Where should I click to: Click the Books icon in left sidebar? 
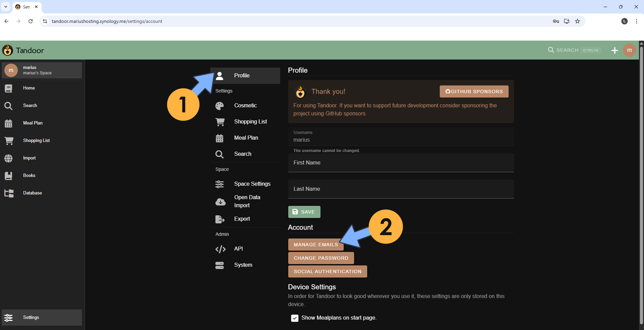(8, 176)
